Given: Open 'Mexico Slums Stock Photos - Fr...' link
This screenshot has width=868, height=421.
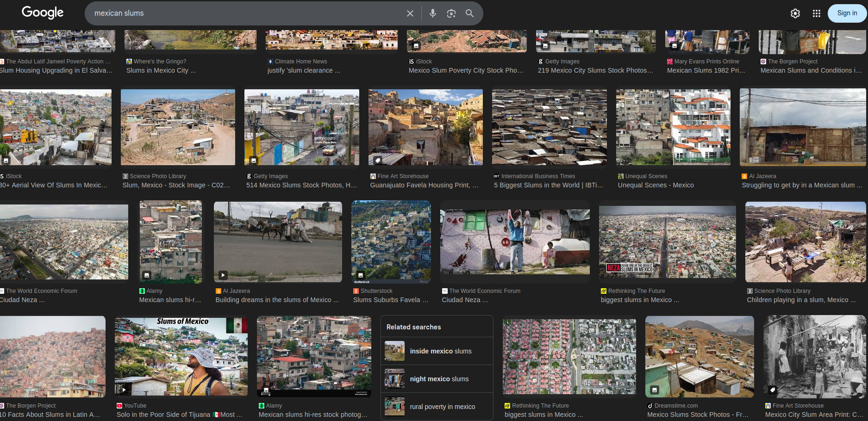Looking at the screenshot, I should pos(698,415).
